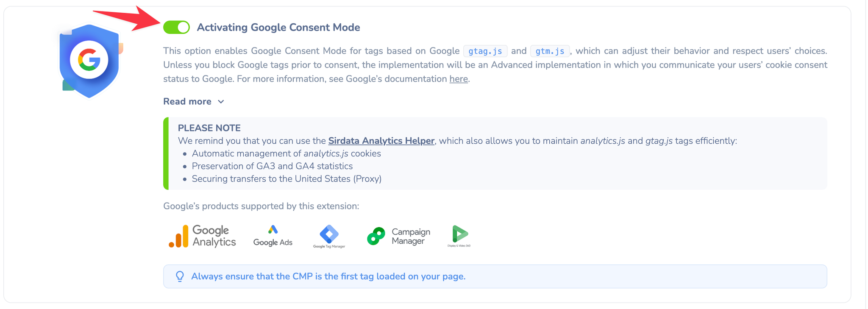Viewport: 868px width, 309px height.
Task: Click 'Google's products supported by this extension' text
Action: coord(261,206)
